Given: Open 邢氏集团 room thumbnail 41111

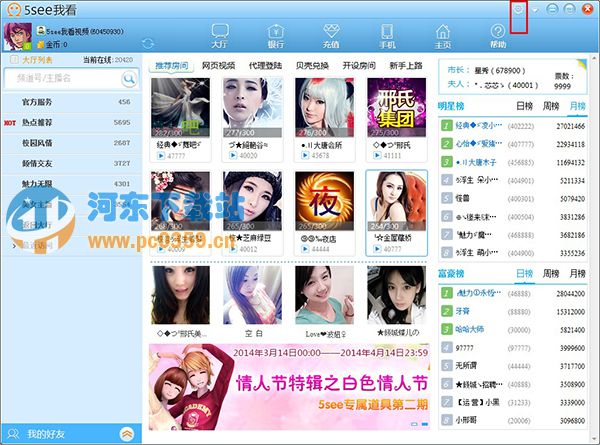Looking at the screenshot, I should [396, 108].
